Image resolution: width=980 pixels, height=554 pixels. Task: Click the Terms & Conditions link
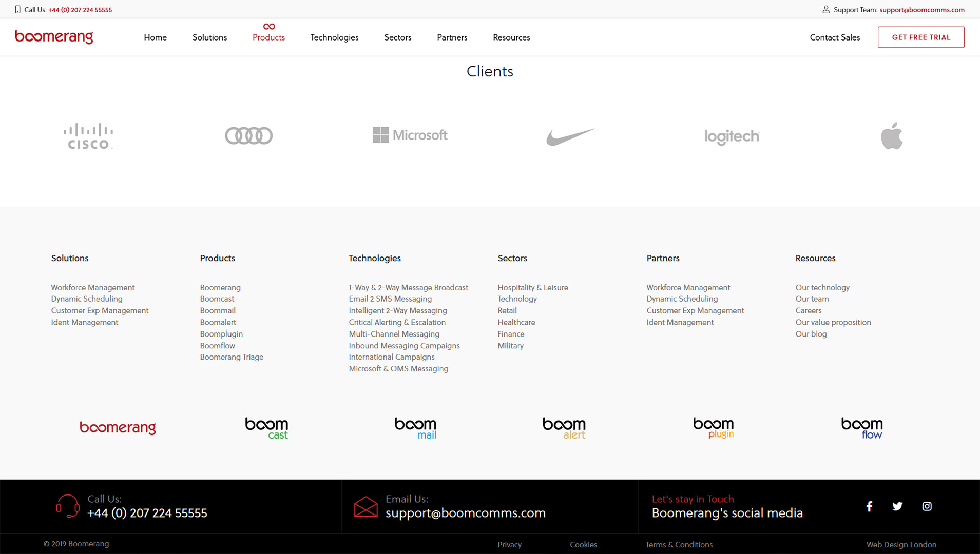[x=679, y=545]
